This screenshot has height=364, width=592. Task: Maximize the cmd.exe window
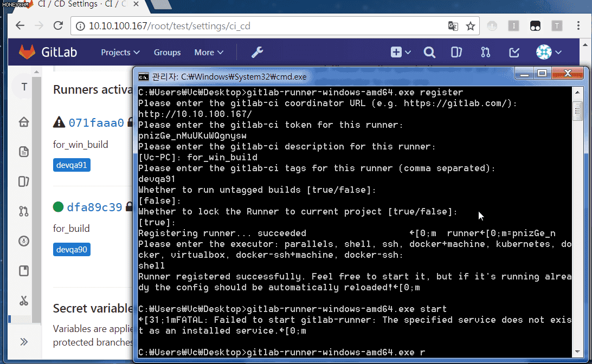543,74
